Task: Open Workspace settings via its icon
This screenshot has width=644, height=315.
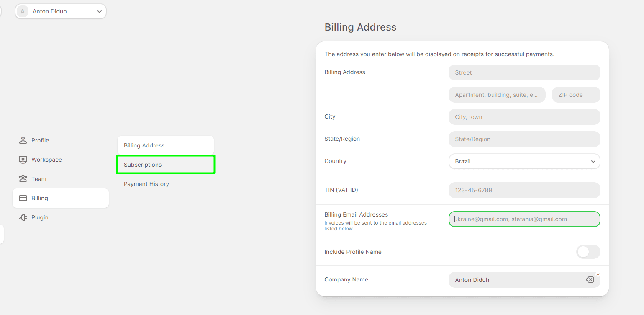Action: coord(23,159)
